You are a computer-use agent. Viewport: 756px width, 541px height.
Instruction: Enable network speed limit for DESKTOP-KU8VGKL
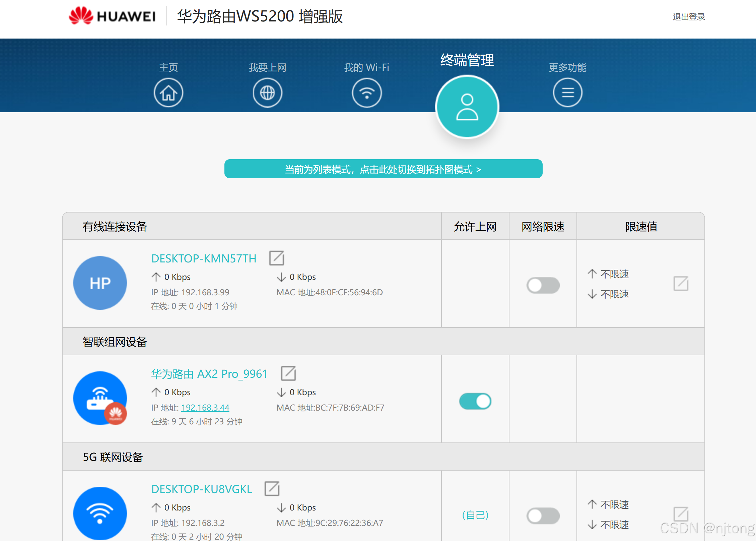pyautogui.click(x=543, y=516)
